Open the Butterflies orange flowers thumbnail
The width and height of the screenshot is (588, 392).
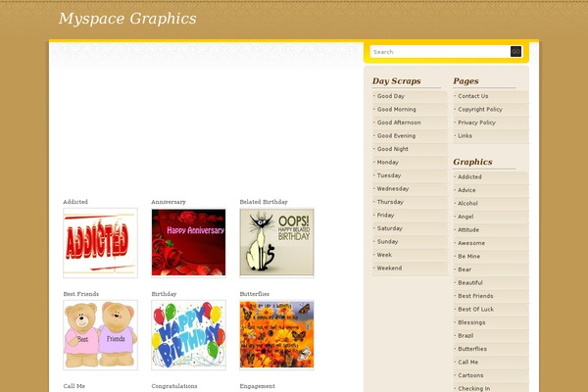[276, 335]
